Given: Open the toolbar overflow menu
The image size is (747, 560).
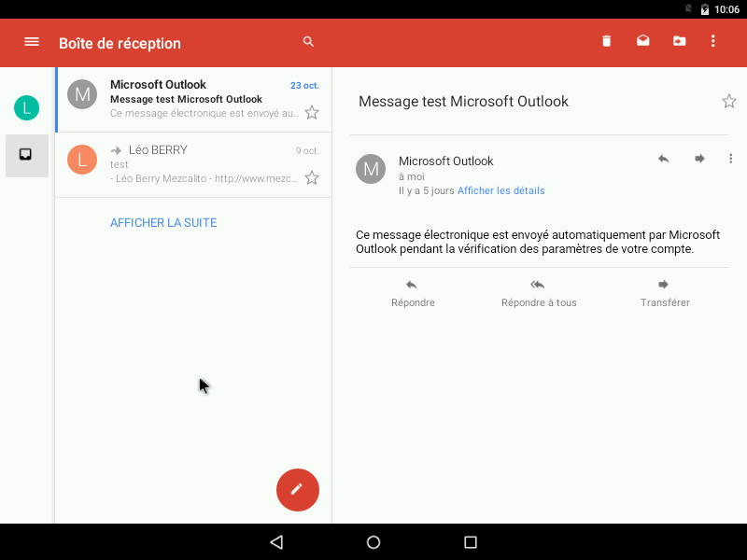Looking at the screenshot, I should (712, 41).
